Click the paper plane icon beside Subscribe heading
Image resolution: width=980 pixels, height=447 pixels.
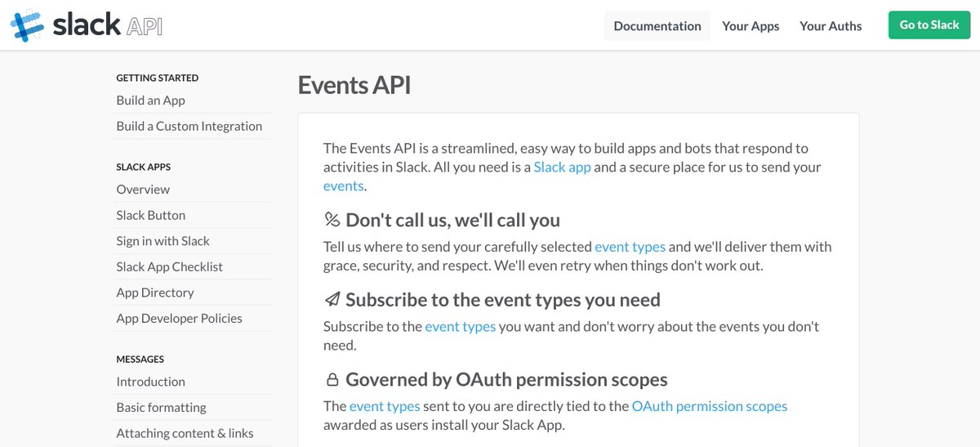(x=332, y=300)
